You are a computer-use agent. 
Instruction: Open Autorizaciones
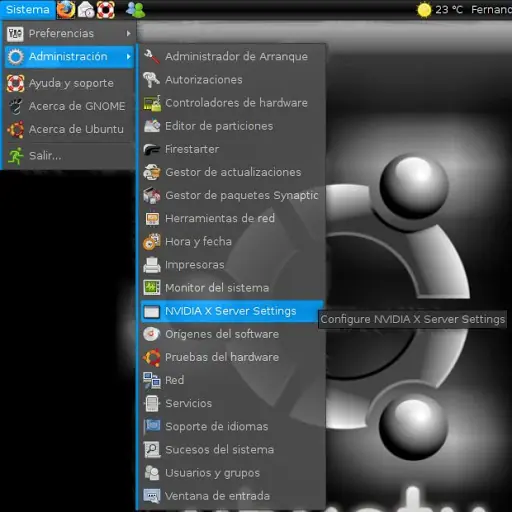[x=232, y=80]
